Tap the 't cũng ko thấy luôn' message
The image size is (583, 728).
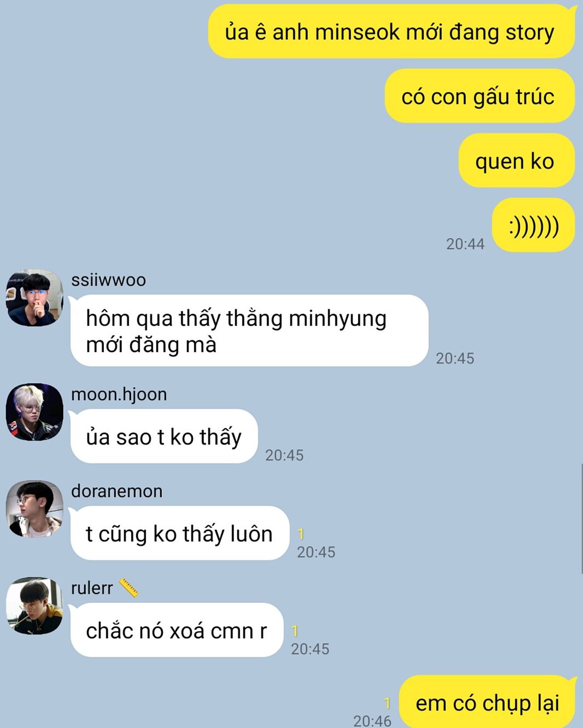180,533
